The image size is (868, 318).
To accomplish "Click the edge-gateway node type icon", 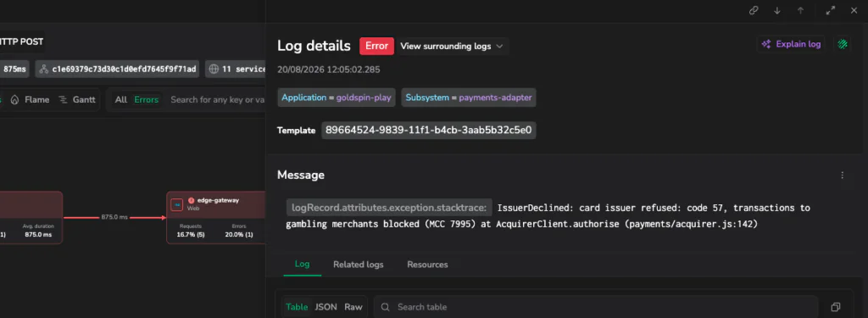I will click(177, 204).
